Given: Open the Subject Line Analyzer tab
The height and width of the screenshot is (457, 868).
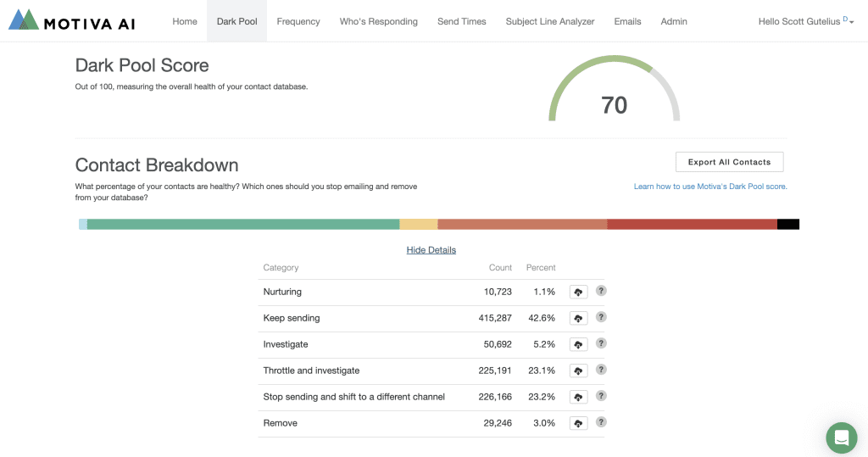Looking at the screenshot, I should (550, 21).
